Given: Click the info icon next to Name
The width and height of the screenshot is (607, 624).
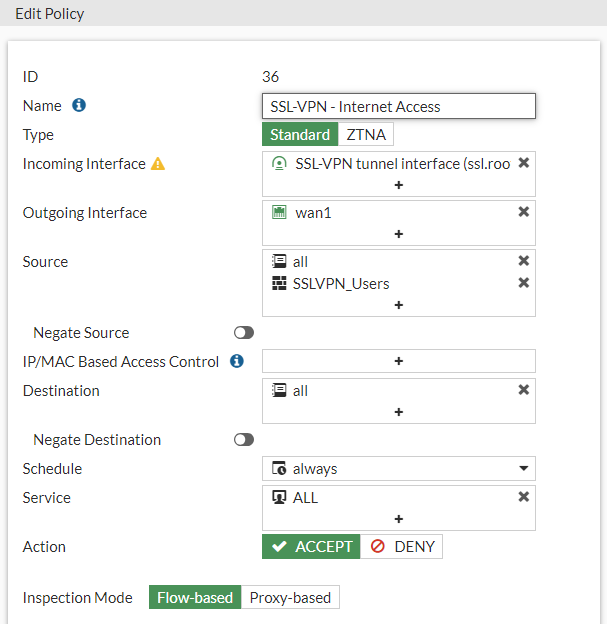Looking at the screenshot, I should pos(79,106).
